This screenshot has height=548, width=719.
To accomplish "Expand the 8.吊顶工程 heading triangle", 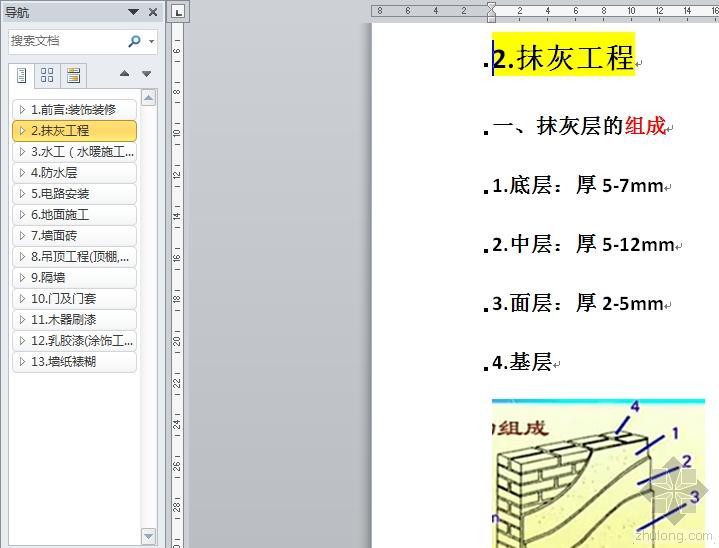I will pos(22,257).
